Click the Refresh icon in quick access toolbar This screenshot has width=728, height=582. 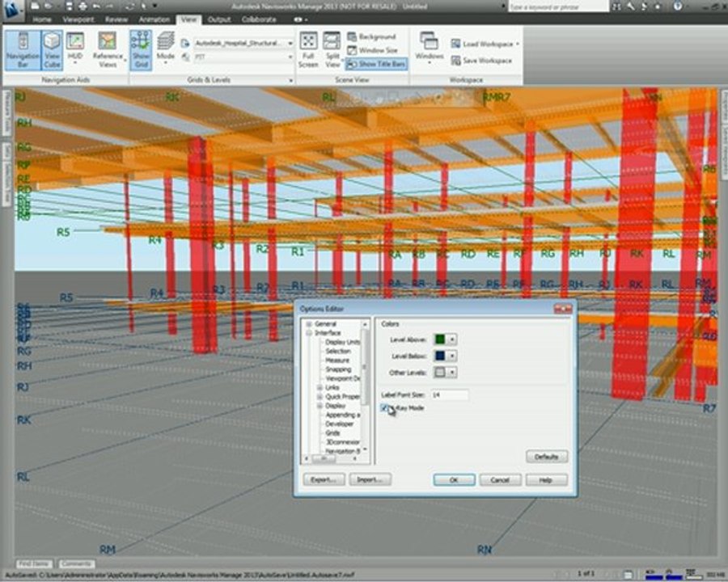click(x=129, y=6)
